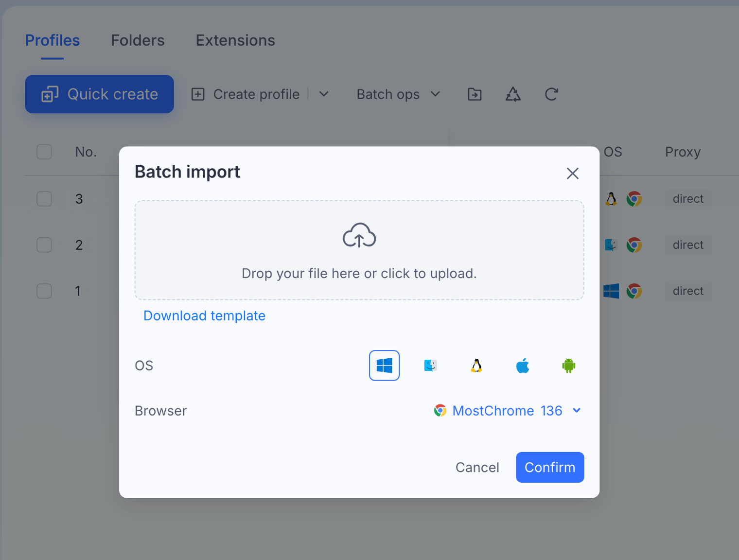Click Linux OS icon in row 3
Image resolution: width=739 pixels, height=560 pixels.
click(x=611, y=199)
